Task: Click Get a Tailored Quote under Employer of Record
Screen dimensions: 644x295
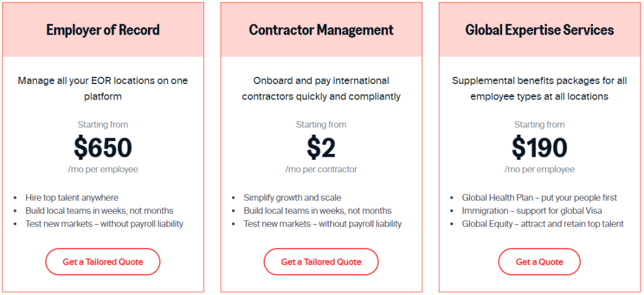Action: [103, 262]
